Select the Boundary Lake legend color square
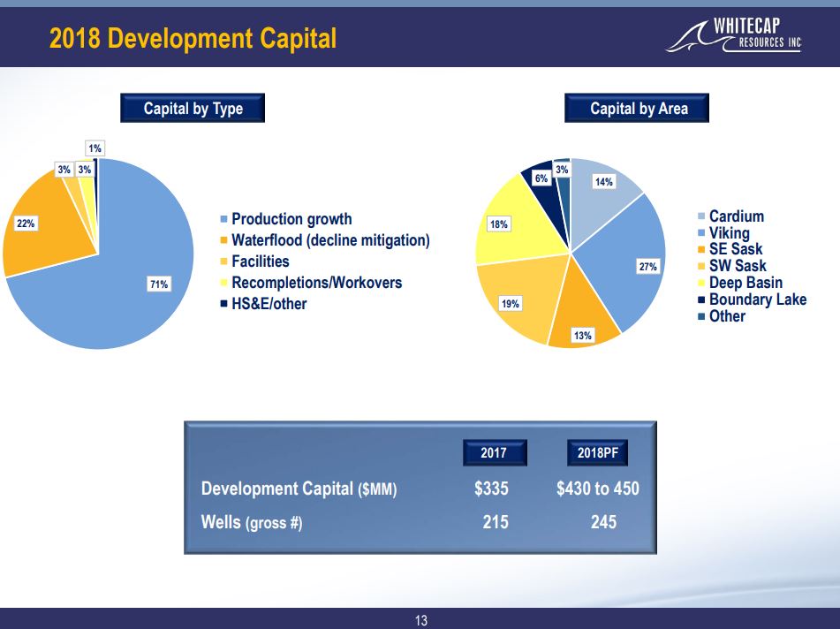Viewport: 840px width, 629px height. pos(701,299)
